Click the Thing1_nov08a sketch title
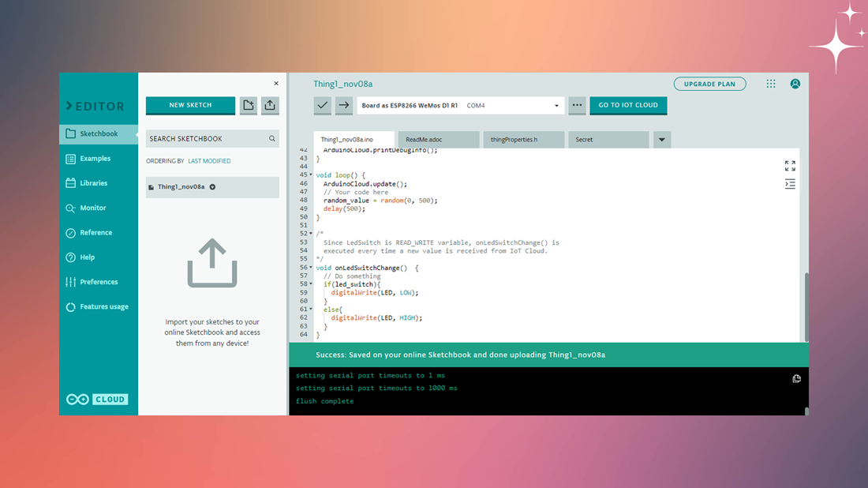 (343, 84)
